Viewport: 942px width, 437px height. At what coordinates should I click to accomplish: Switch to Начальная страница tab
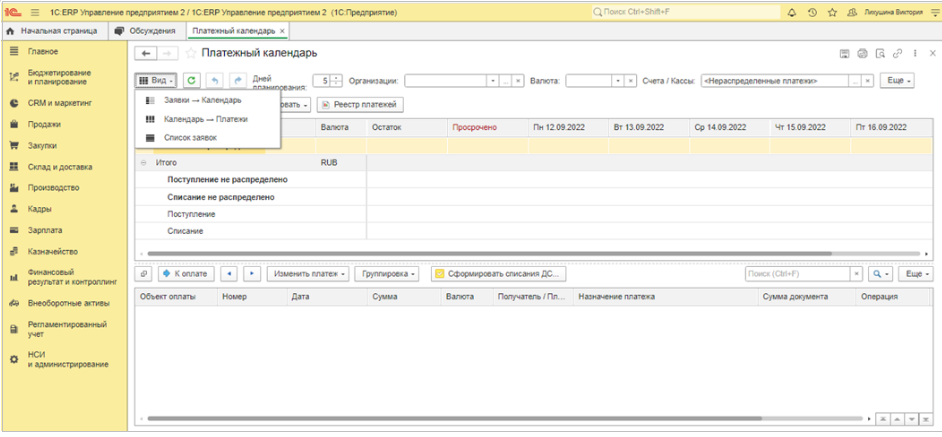[x=55, y=31]
